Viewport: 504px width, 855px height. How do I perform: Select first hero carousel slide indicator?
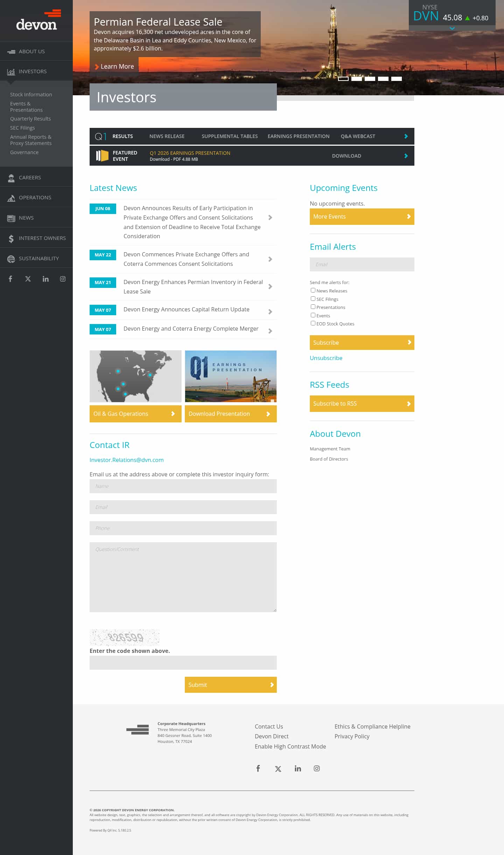[x=343, y=79]
